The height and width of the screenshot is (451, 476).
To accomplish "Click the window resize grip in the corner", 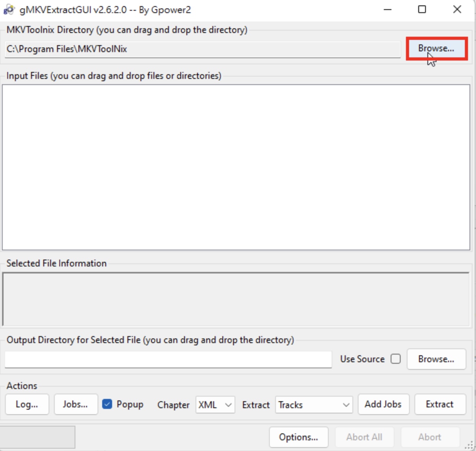I will (469, 445).
